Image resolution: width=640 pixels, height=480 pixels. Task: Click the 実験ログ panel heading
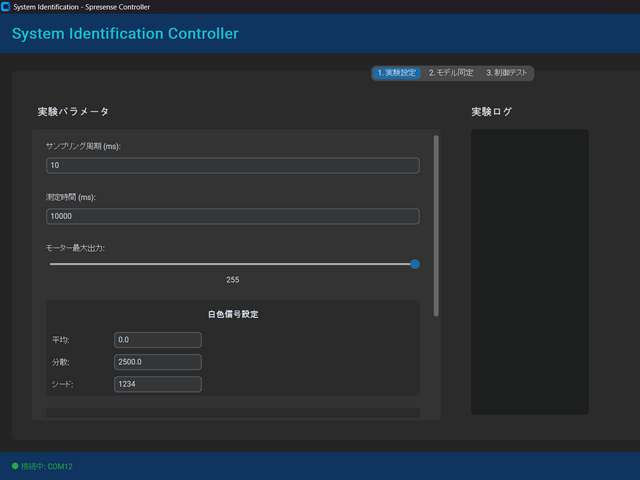(491, 111)
